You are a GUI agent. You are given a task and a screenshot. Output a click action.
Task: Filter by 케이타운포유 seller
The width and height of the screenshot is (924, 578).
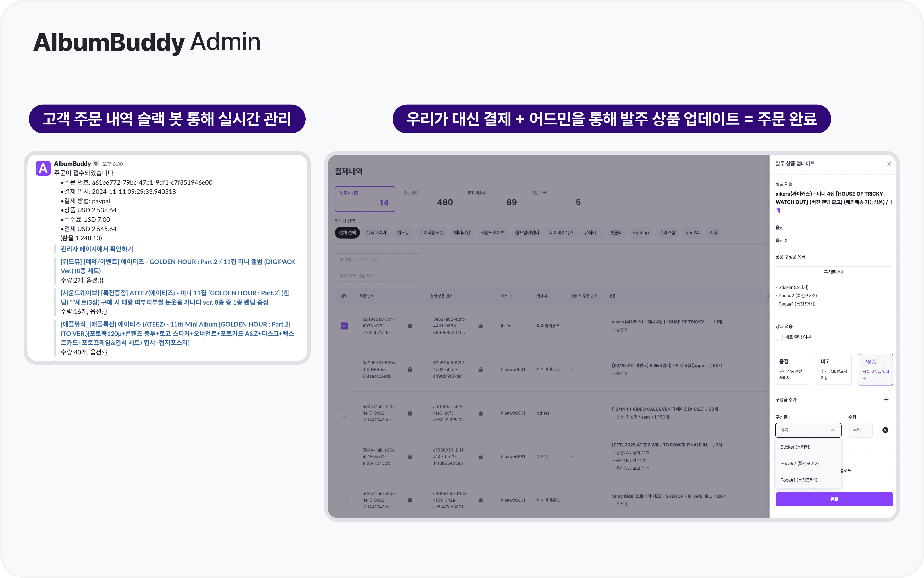click(x=432, y=232)
